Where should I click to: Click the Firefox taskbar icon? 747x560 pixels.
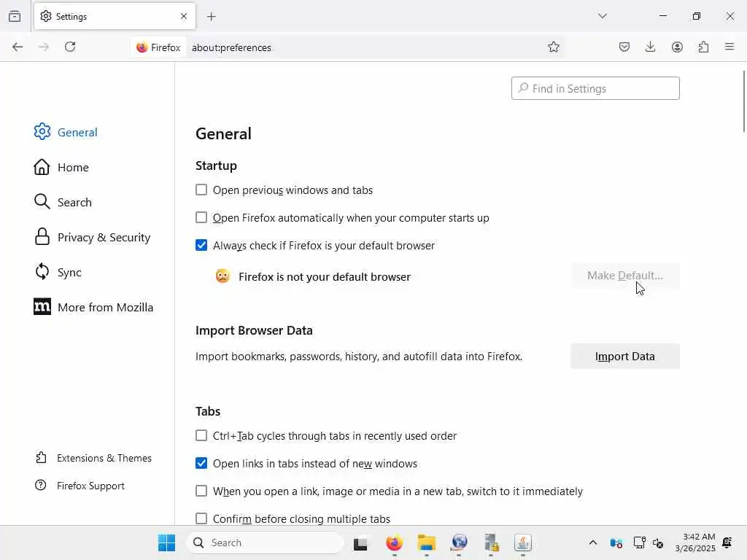(x=395, y=542)
